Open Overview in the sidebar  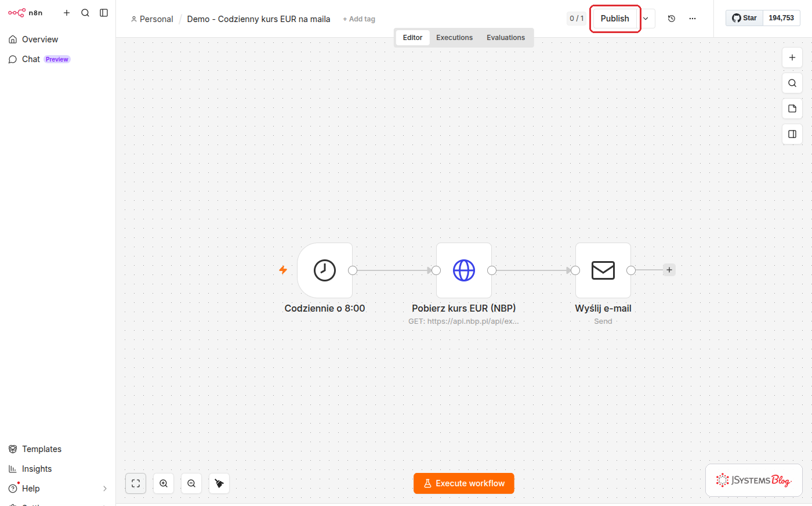[58, 39]
